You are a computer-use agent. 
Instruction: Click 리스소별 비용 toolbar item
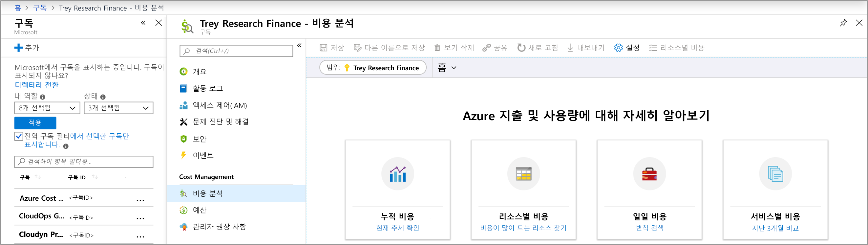coord(677,48)
